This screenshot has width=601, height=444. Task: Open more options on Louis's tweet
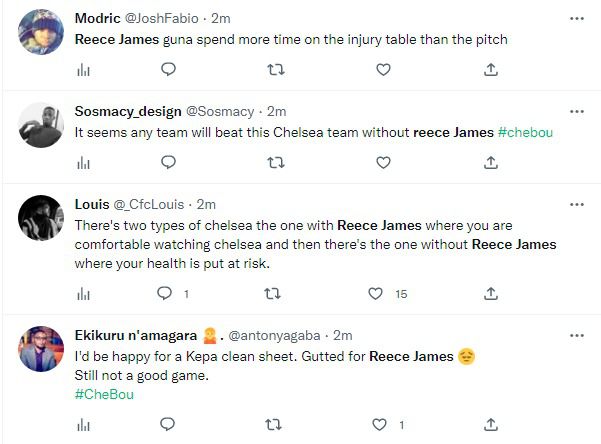577,204
